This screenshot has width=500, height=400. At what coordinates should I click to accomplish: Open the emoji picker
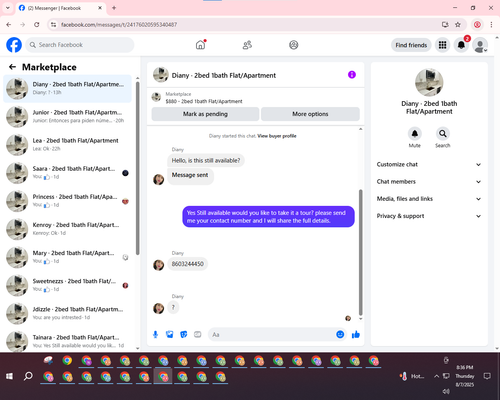(x=340, y=334)
